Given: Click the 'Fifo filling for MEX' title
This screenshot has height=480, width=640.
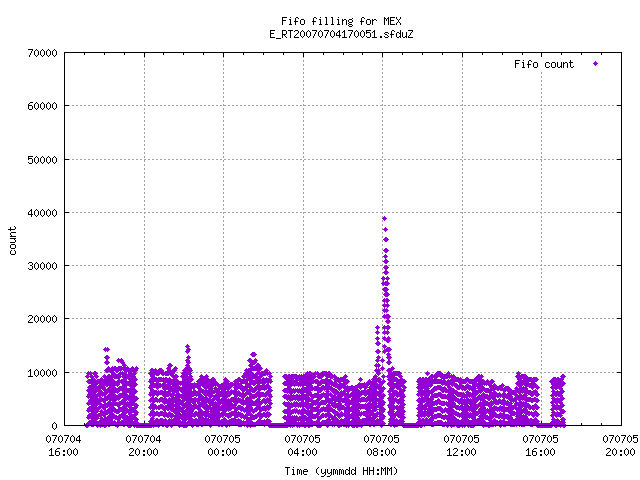Looking at the screenshot, I should [341, 21].
